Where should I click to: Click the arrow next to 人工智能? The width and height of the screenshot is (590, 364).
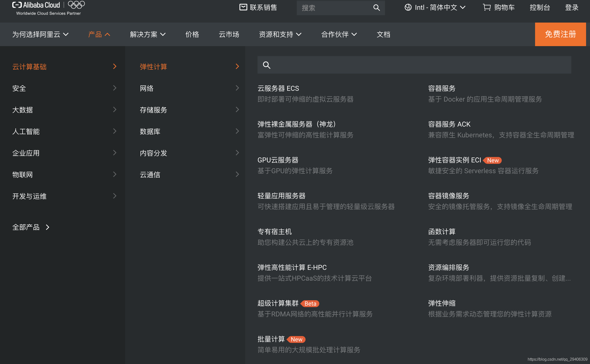[x=115, y=131]
